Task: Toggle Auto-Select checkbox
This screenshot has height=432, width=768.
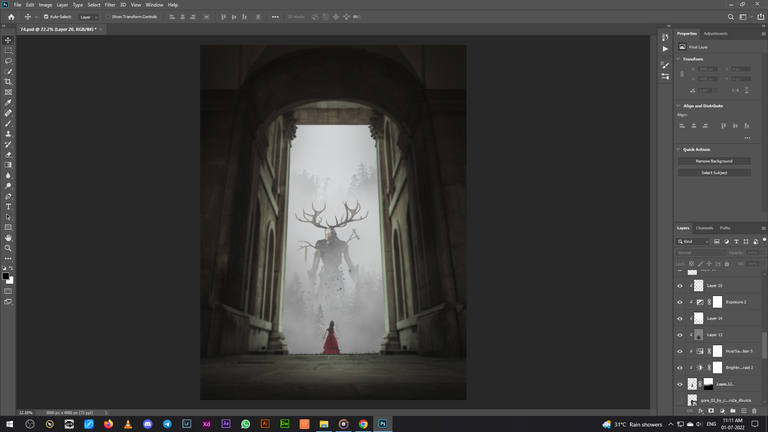Action: click(x=46, y=17)
